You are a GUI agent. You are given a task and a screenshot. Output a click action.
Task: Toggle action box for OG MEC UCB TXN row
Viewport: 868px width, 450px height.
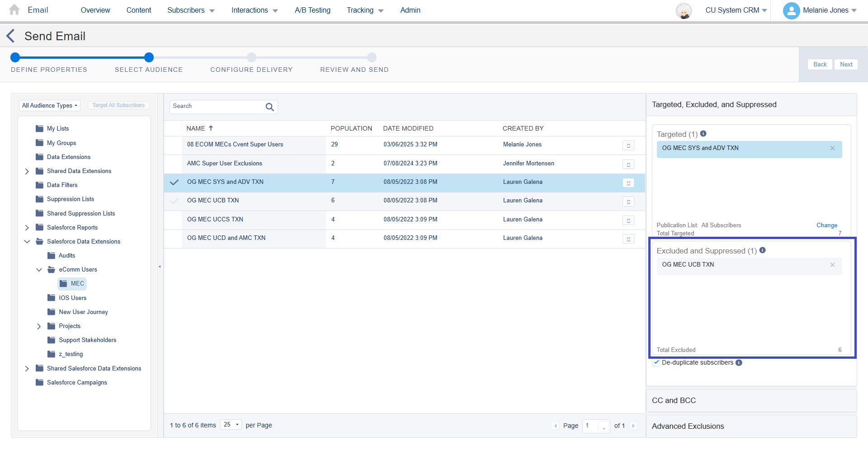tap(628, 202)
